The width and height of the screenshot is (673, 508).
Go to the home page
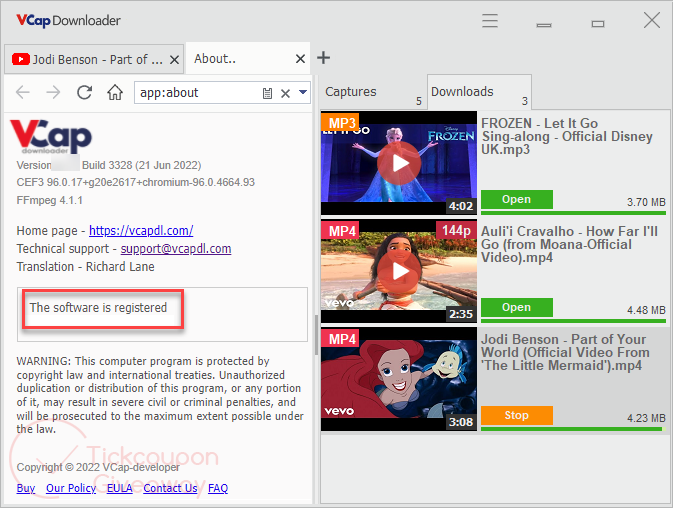click(115, 92)
